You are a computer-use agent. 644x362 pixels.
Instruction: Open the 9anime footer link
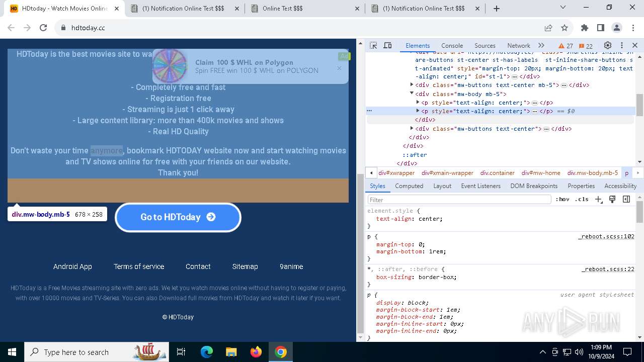(x=291, y=266)
